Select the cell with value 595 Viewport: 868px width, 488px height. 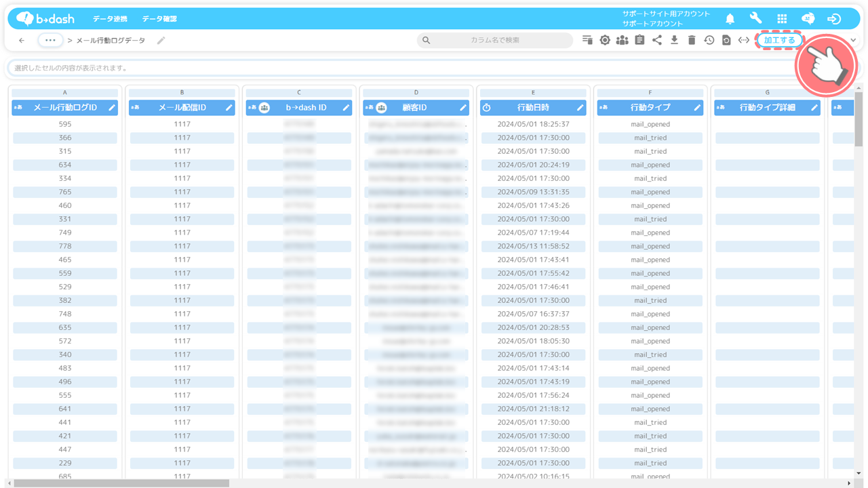pyautogui.click(x=65, y=124)
